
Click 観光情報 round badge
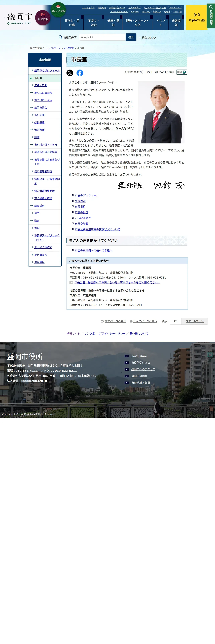pos(43,18)
